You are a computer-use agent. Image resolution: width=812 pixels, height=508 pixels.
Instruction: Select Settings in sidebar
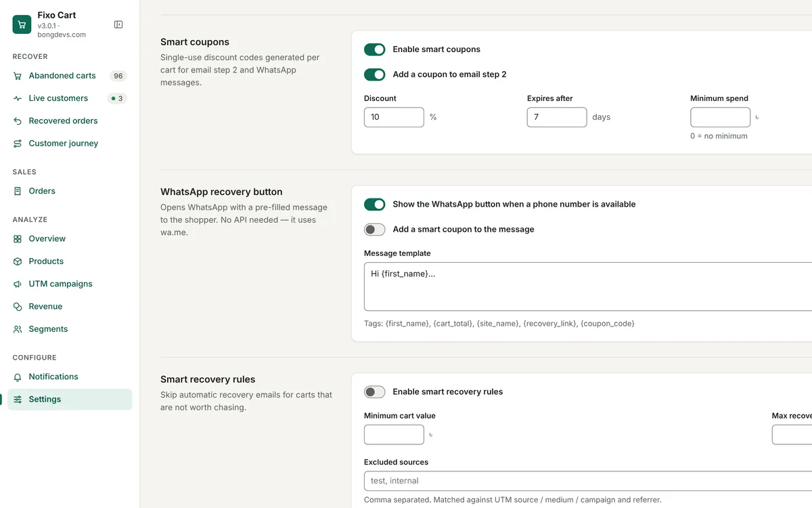pyautogui.click(x=70, y=399)
